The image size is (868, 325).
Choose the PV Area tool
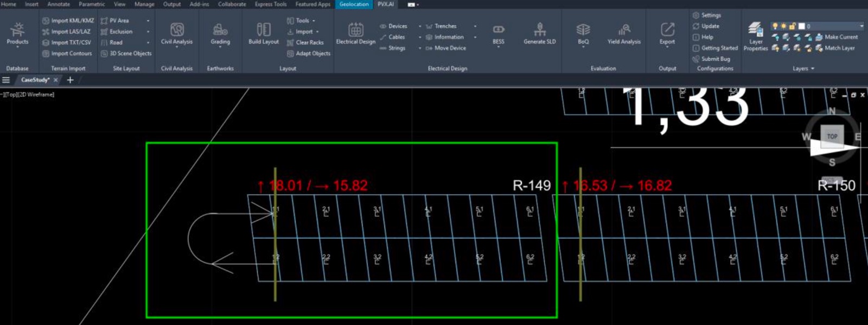click(x=115, y=21)
